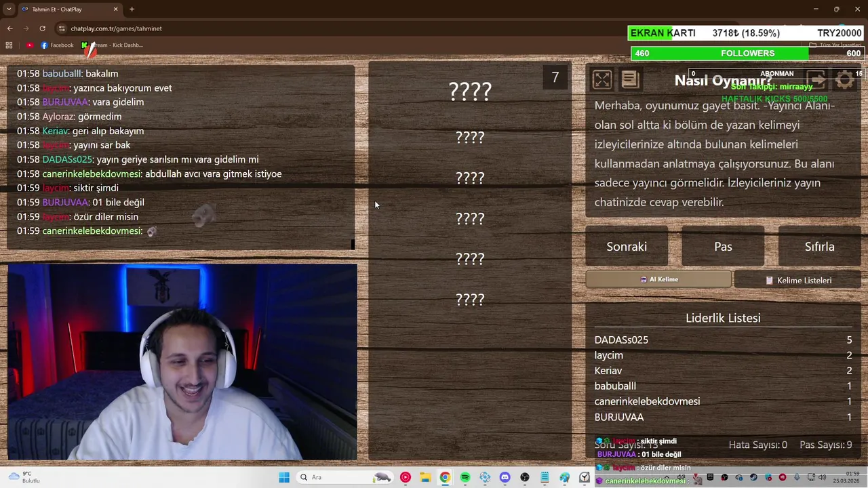Image resolution: width=868 pixels, height=488 pixels.
Task: Open the Facebook bookmark
Action: 57,45
